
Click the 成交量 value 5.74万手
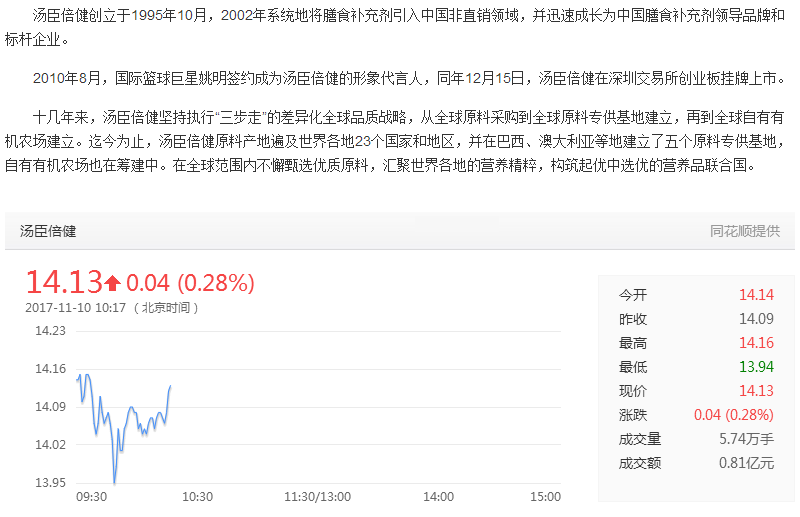(747, 439)
